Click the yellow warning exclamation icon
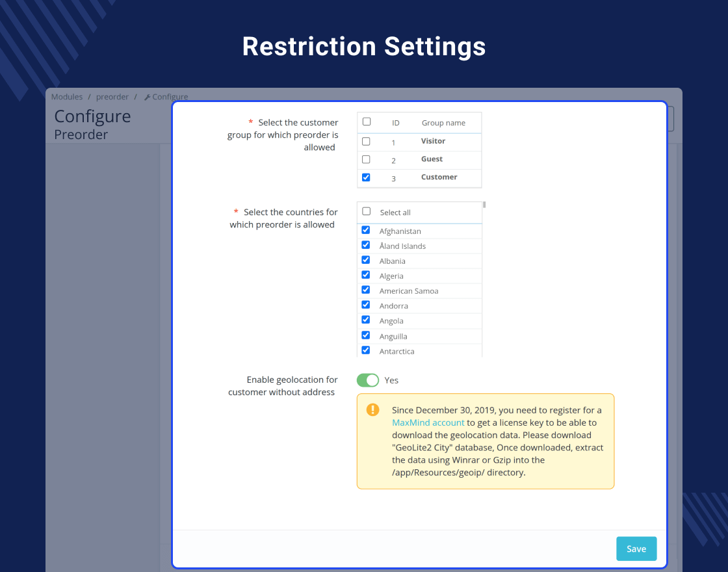This screenshot has height=572, width=728. click(x=373, y=409)
